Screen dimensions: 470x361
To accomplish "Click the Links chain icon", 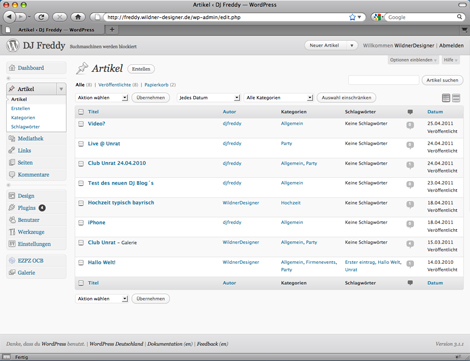I will [x=12, y=150].
